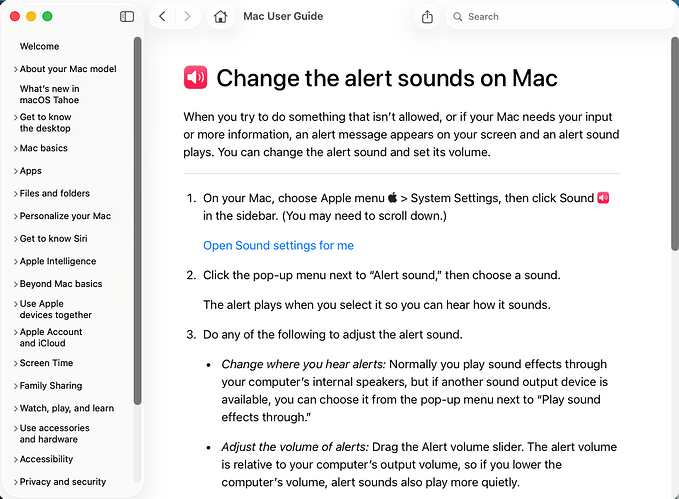Go forward using the right arrow

pyautogui.click(x=187, y=16)
